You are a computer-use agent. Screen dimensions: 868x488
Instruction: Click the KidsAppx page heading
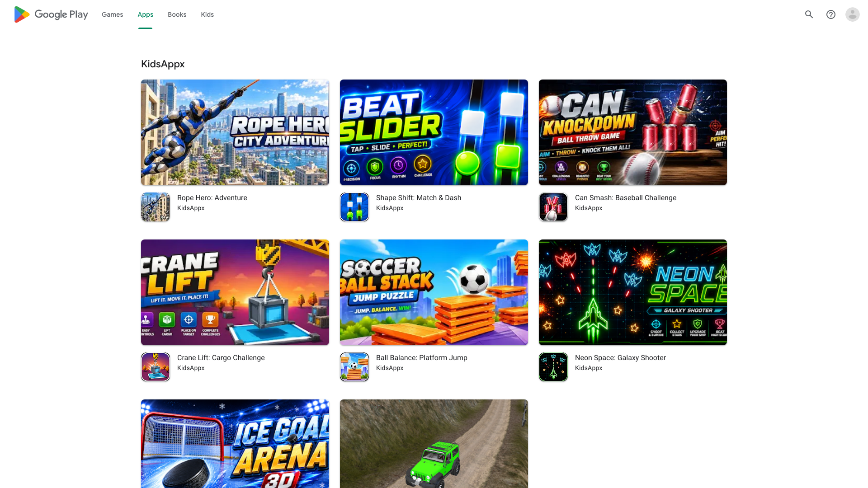point(163,64)
